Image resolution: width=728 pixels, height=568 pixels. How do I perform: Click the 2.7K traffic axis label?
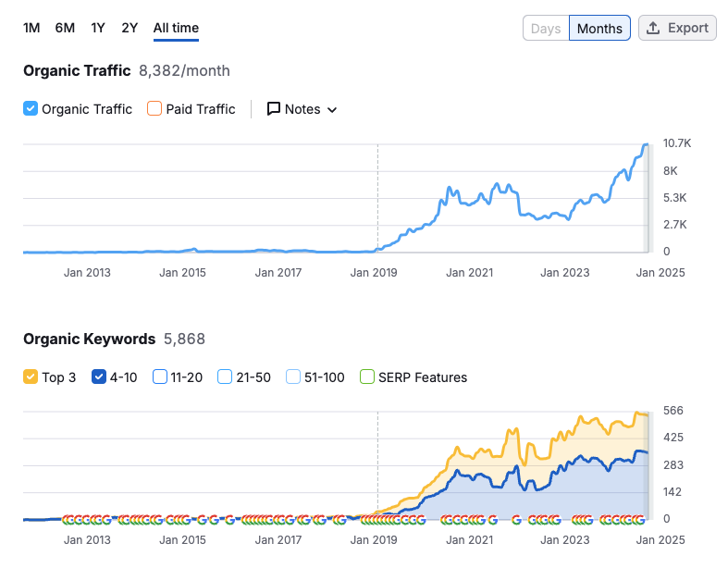675,225
